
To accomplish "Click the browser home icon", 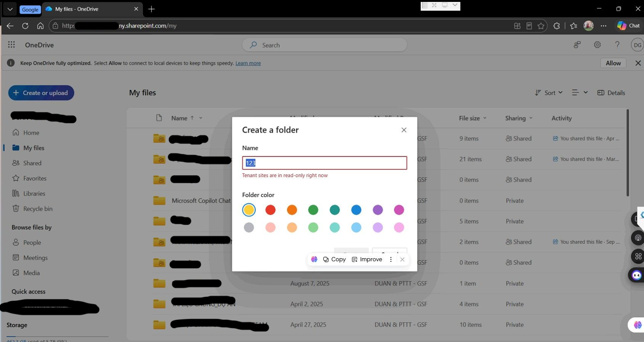I will pos(40,26).
